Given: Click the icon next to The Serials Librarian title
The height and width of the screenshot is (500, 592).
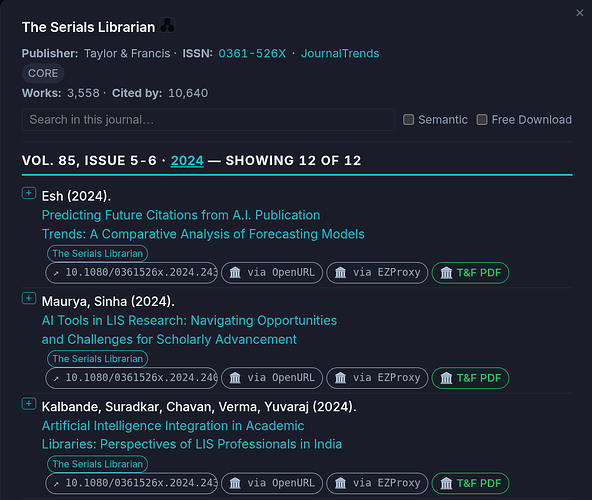Looking at the screenshot, I should pyautogui.click(x=167, y=25).
